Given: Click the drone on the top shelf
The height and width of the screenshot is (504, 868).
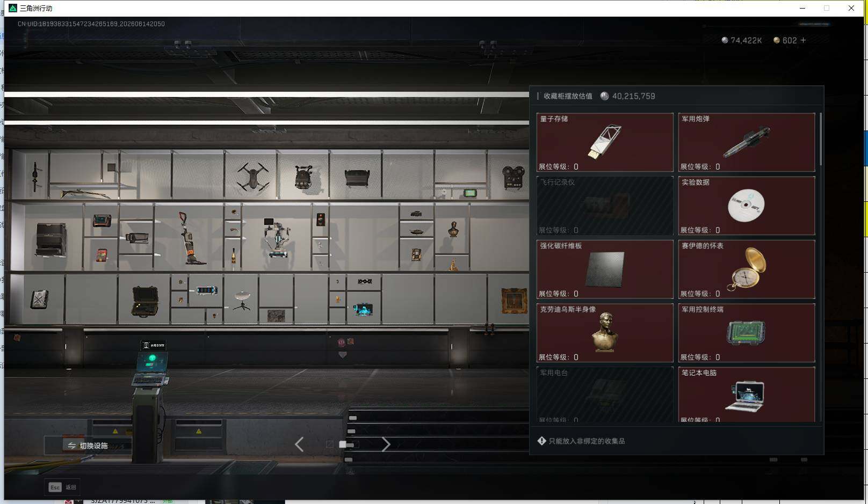Looking at the screenshot, I should (x=253, y=177).
